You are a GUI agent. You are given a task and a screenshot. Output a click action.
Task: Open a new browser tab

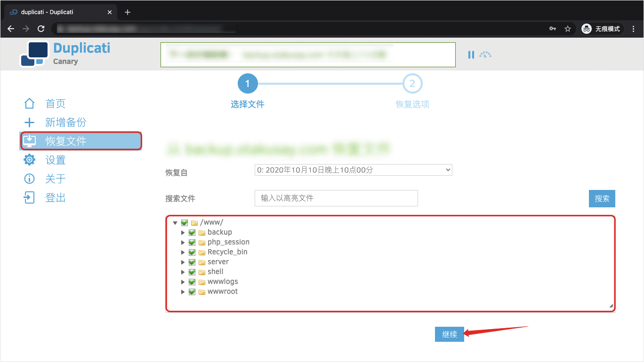pos(127,12)
